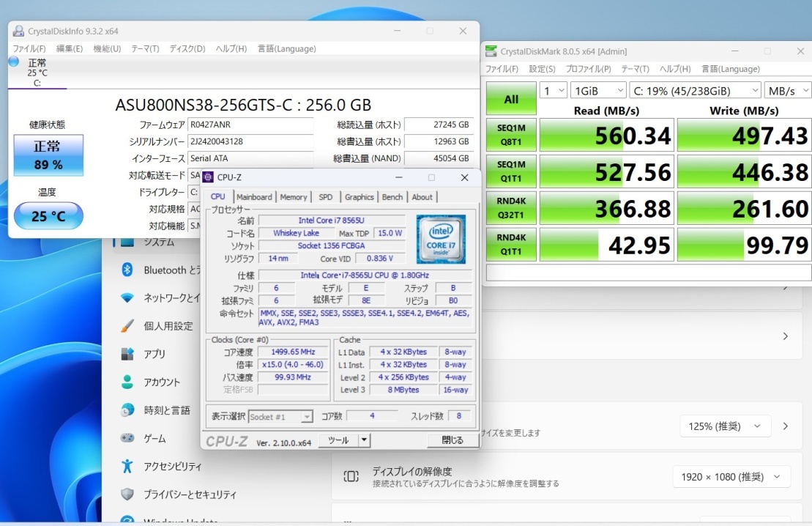Open the C: 19% drive selection dropdown
The height and width of the screenshot is (526, 812).
(696, 91)
